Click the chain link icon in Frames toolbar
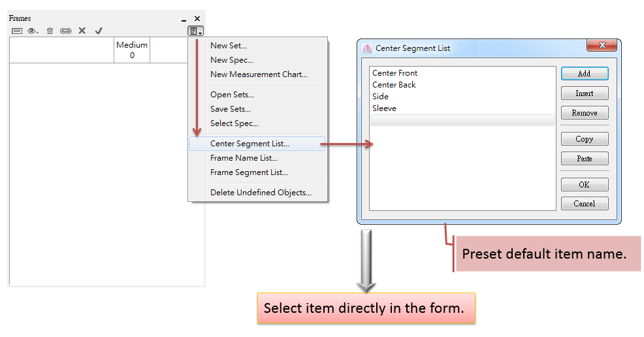644x337 pixels. [66, 31]
